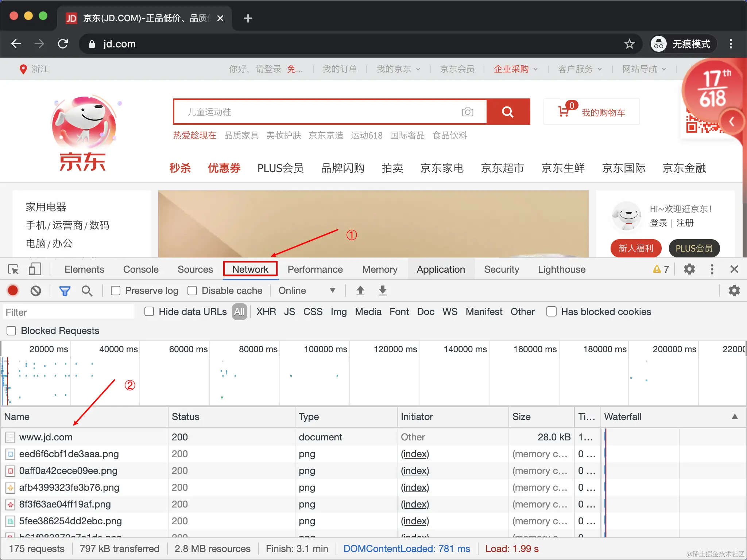Click the Filter text input field
The image size is (747, 560).
(69, 312)
